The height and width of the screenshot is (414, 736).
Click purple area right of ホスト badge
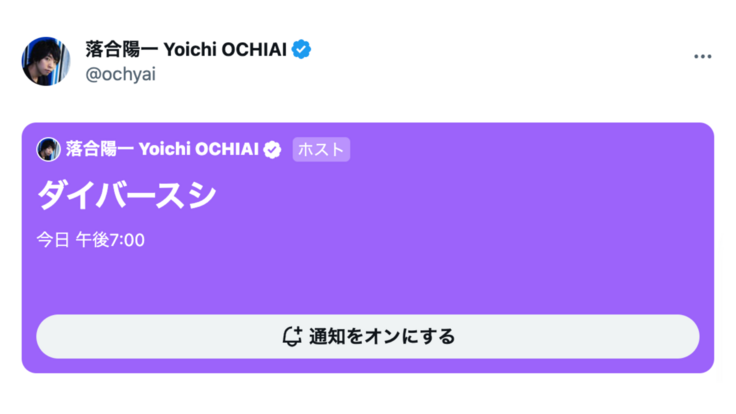[x=520, y=150]
